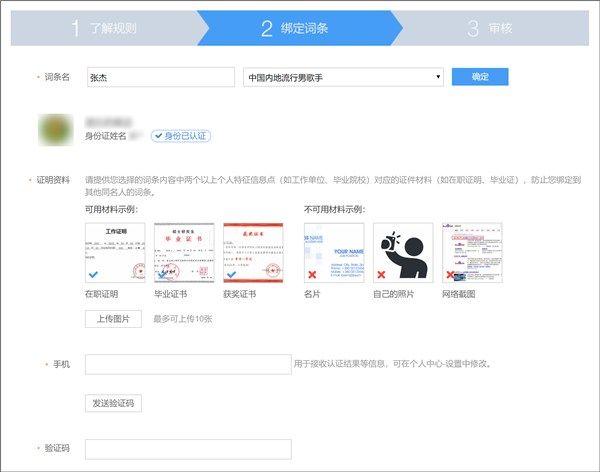
Task: Open the 名片 invalid sample image
Action: [334, 253]
